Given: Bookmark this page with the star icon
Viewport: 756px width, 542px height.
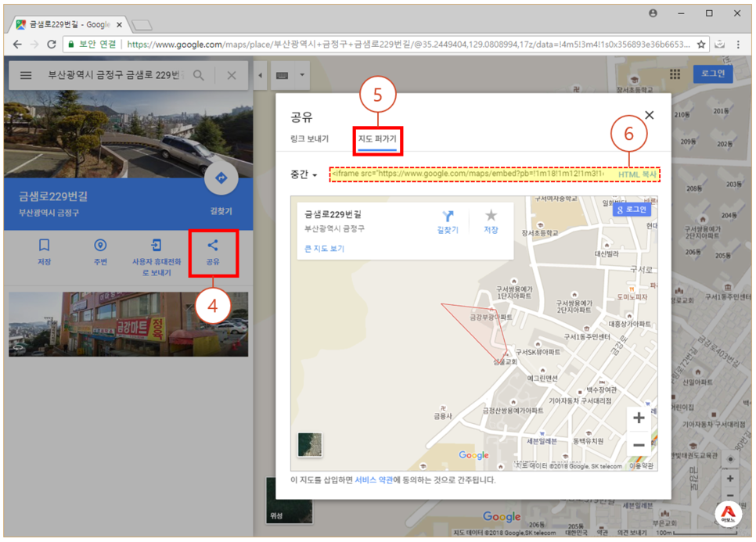Looking at the screenshot, I should tap(701, 45).
